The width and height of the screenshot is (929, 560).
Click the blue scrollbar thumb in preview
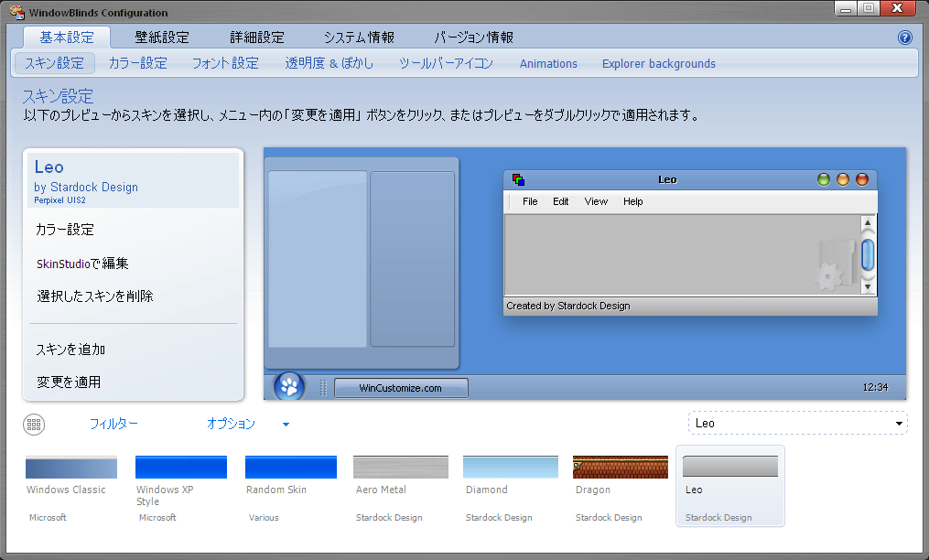point(868,254)
